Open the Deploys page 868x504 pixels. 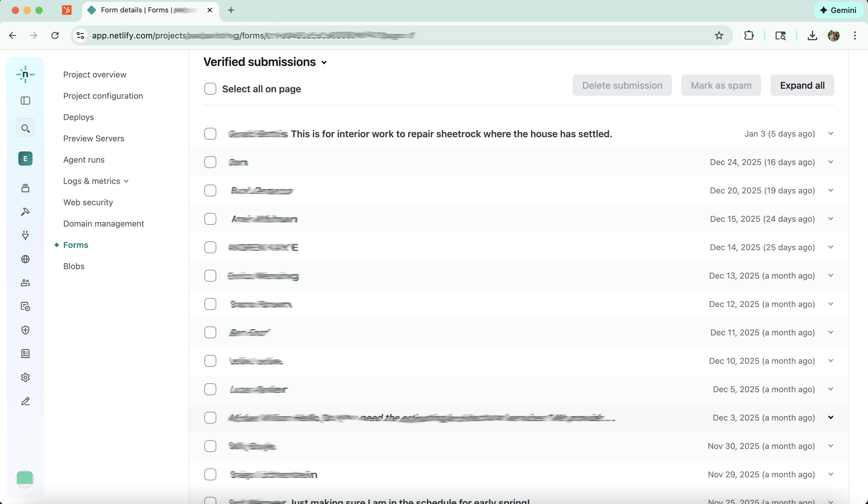78,117
